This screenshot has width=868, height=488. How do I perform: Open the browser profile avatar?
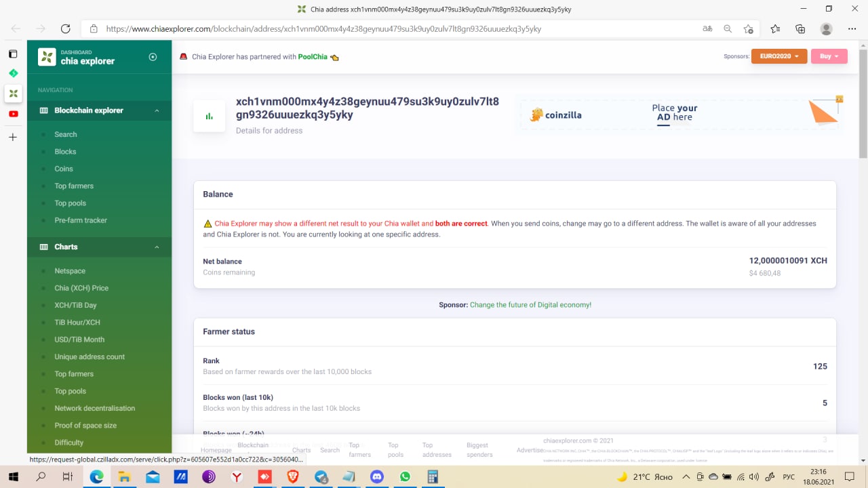tap(826, 28)
